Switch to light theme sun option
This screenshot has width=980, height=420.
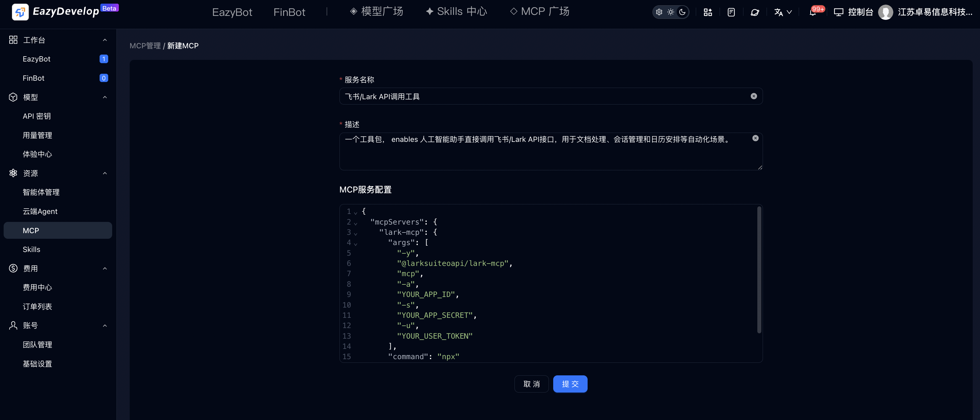pyautogui.click(x=671, y=12)
